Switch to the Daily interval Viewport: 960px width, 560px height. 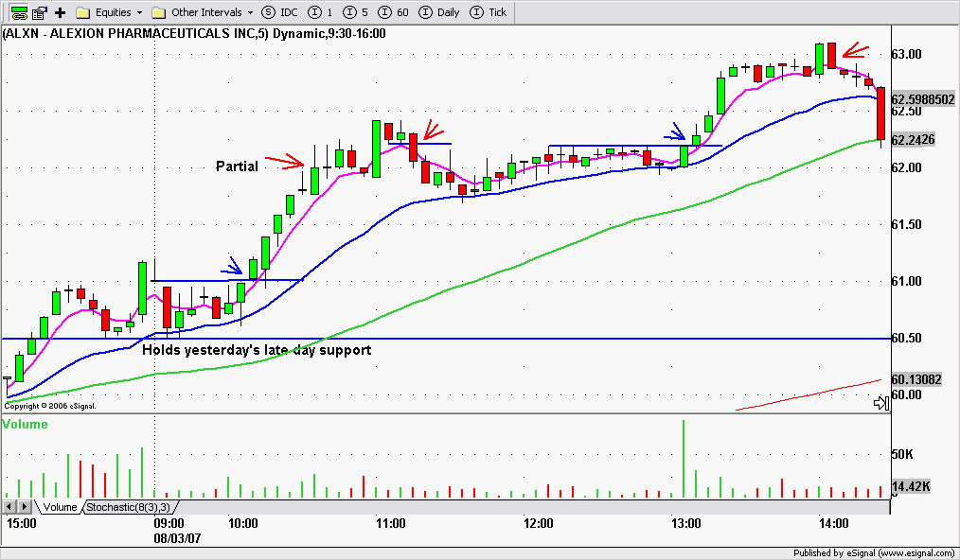439,12
